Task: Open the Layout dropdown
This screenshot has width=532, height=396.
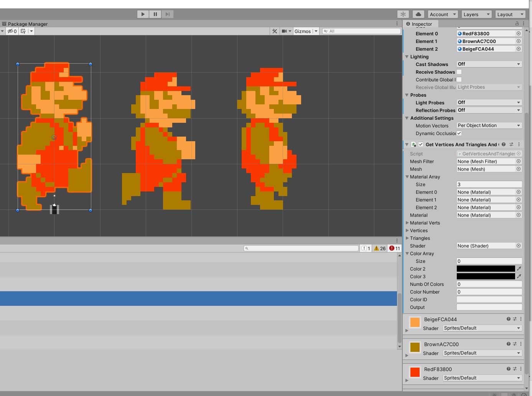Action: (510, 14)
